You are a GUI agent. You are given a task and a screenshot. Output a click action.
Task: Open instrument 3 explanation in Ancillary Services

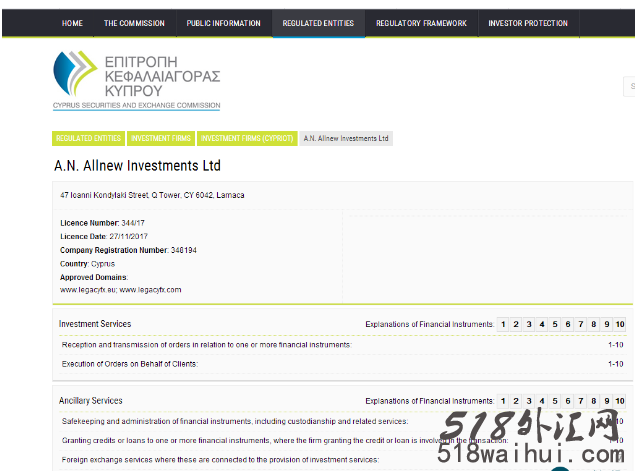[529, 401]
